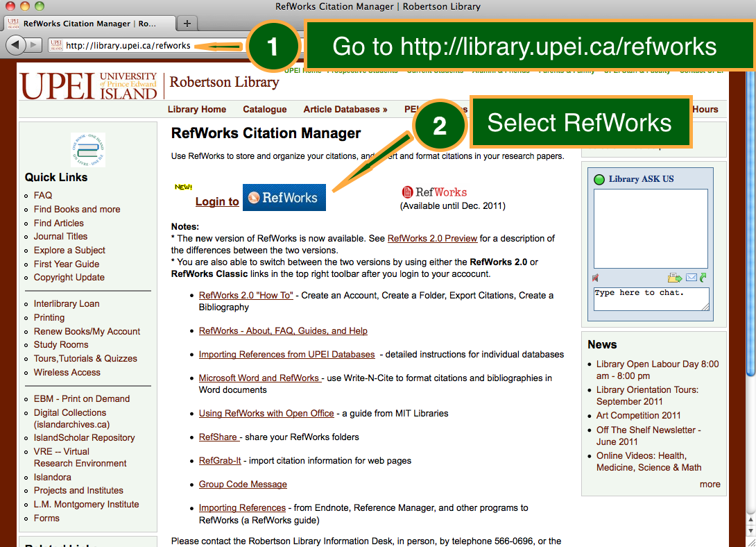Open the RefShare link
Screen dimensions: 756x547
tap(219, 437)
